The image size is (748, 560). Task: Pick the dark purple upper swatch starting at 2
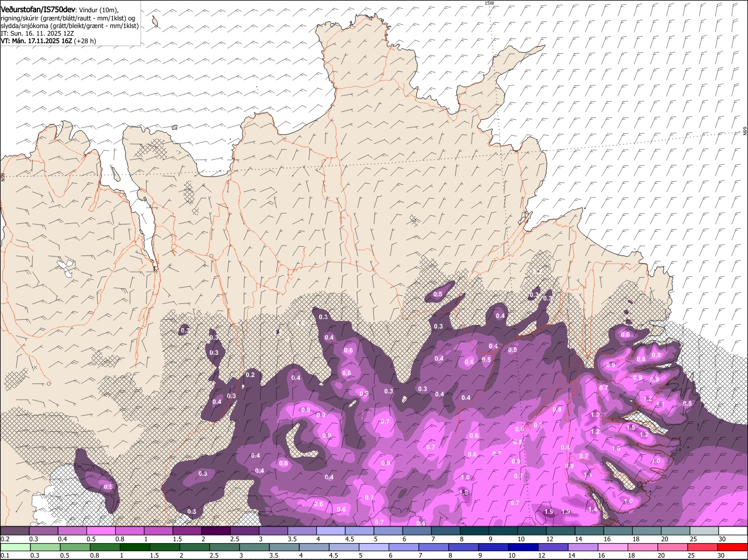coord(216,530)
